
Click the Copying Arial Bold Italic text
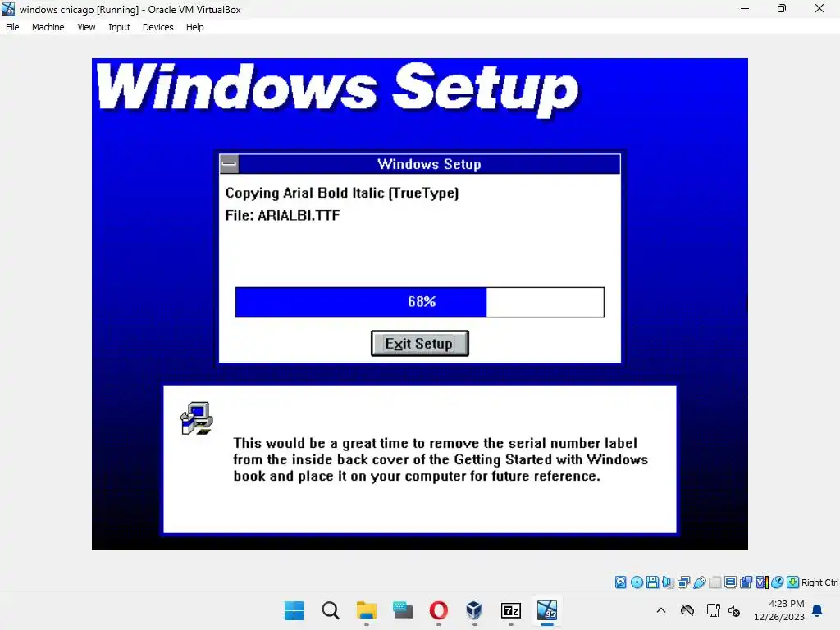[342, 193]
